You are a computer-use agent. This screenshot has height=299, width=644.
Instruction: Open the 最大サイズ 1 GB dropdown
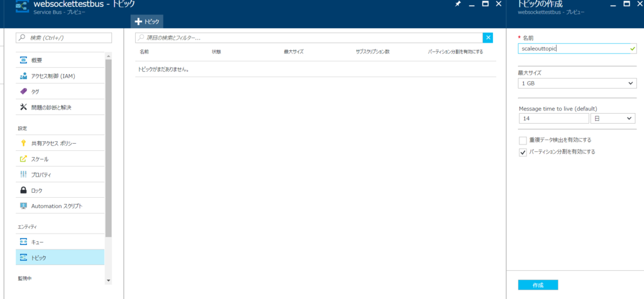pyautogui.click(x=577, y=84)
